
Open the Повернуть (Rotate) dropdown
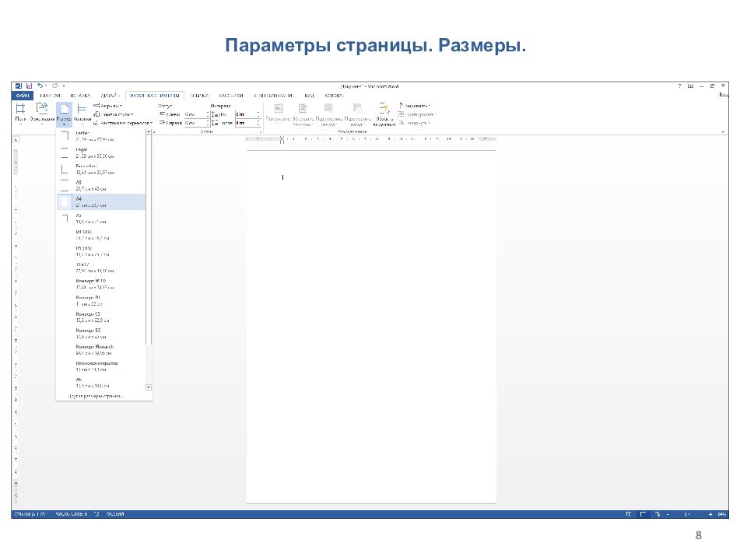point(415,123)
